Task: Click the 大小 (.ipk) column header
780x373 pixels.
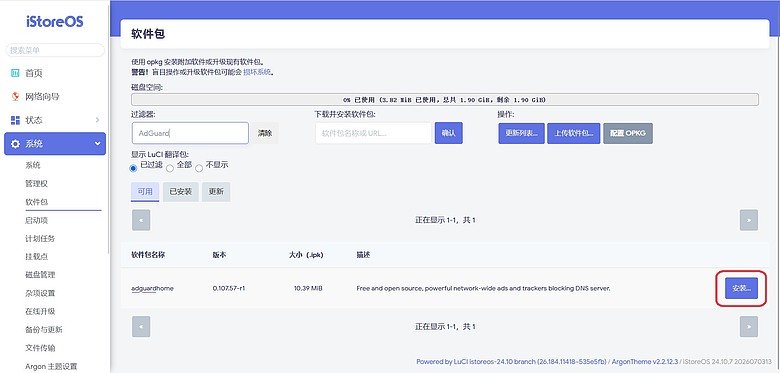Action: tap(306, 255)
